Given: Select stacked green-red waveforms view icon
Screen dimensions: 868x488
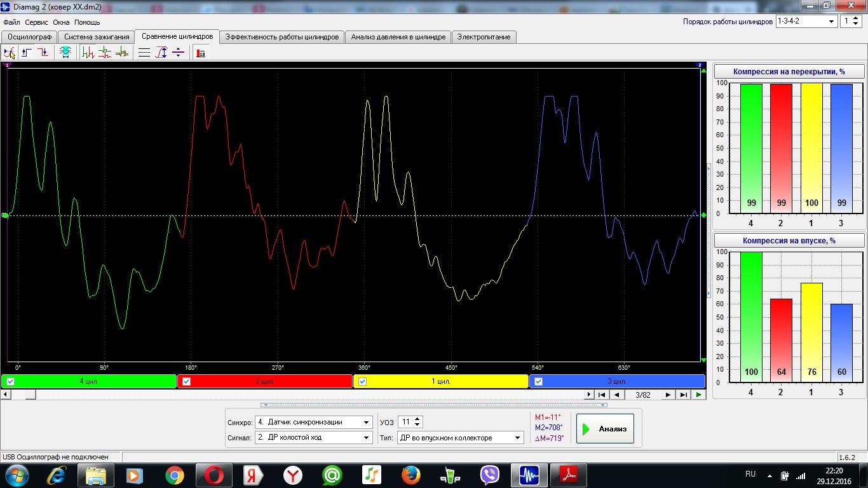Looking at the screenshot, I should (105, 53).
